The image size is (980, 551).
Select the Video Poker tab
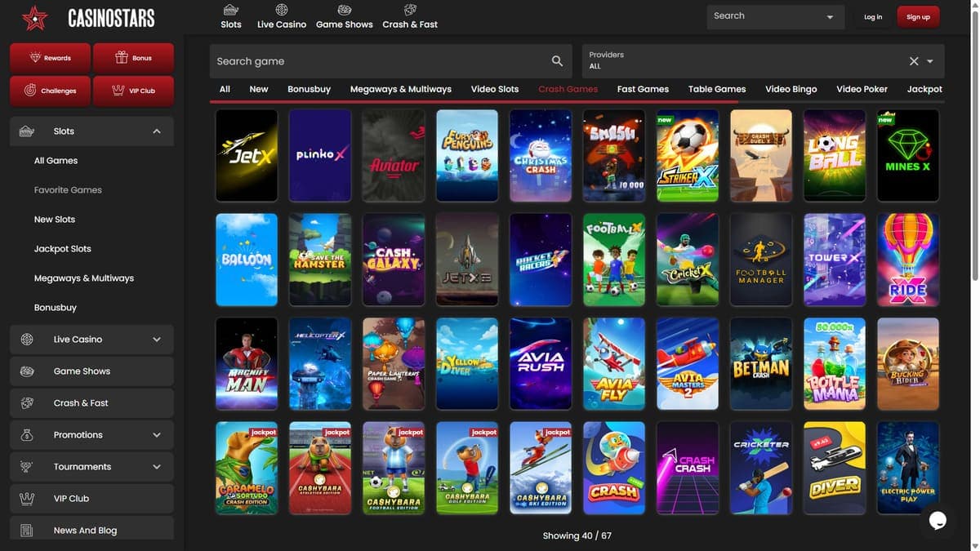[x=862, y=89]
